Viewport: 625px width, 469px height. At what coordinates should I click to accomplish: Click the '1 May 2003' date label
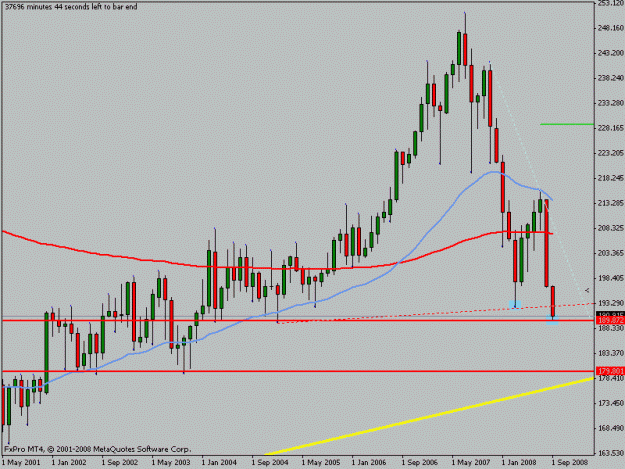click(171, 463)
